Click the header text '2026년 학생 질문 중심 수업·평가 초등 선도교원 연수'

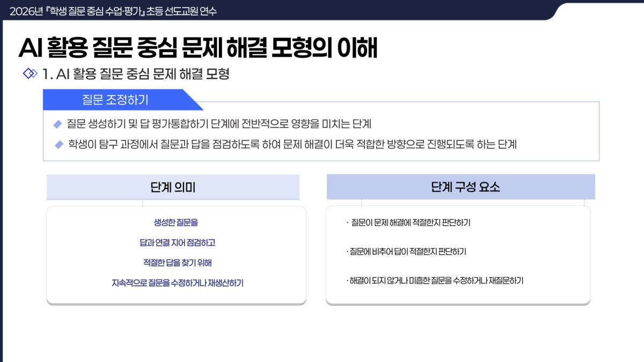pos(113,11)
